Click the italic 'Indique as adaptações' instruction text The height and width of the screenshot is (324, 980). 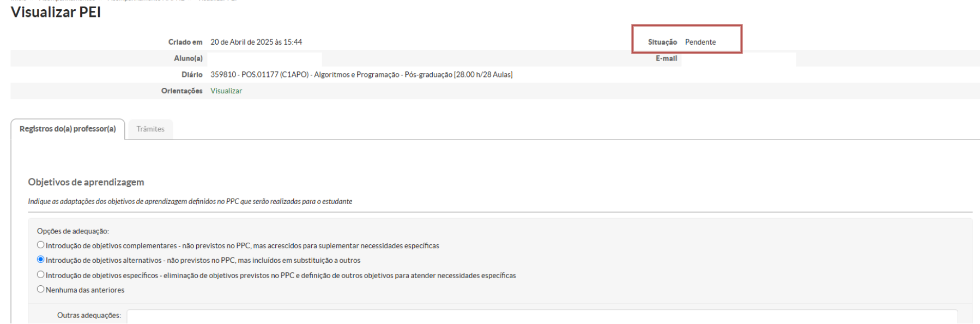[x=190, y=201]
